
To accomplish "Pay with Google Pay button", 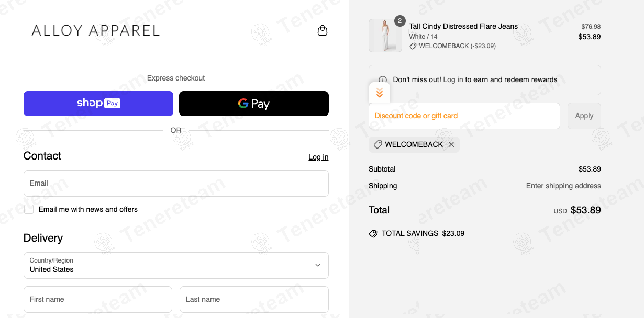I will (x=254, y=104).
